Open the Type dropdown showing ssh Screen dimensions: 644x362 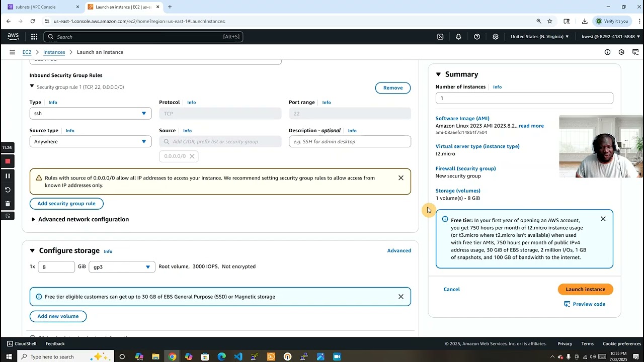tap(91, 114)
